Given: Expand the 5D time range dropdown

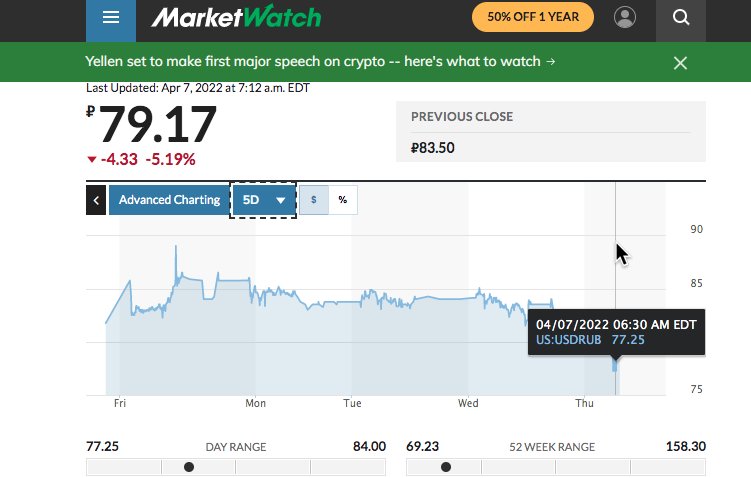Looking at the screenshot, I should pyautogui.click(x=263, y=200).
